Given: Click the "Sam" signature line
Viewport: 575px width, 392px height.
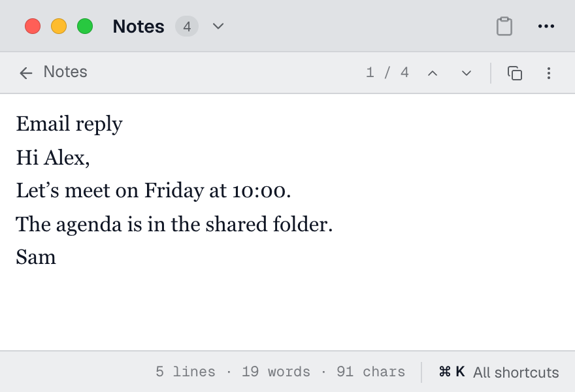Looking at the screenshot, I should point(36,257).
